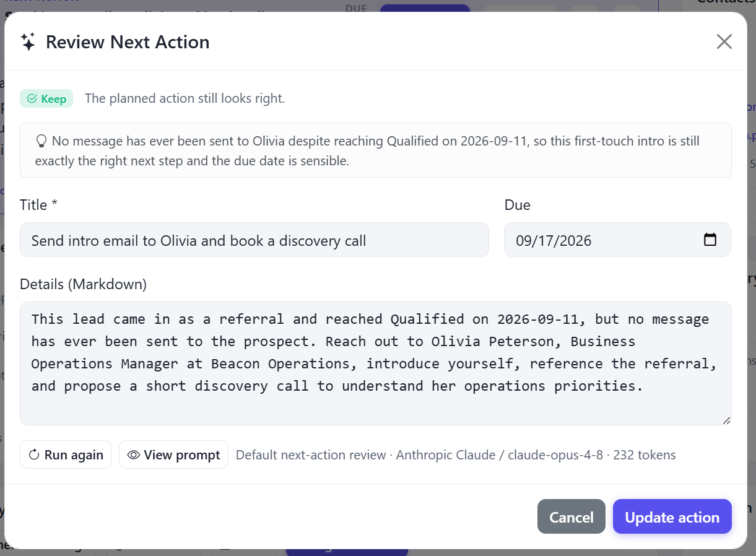Viewport: 756px width, 556px height.
Task: Focus the Title field with intro email text
Action: click(254, 240)
